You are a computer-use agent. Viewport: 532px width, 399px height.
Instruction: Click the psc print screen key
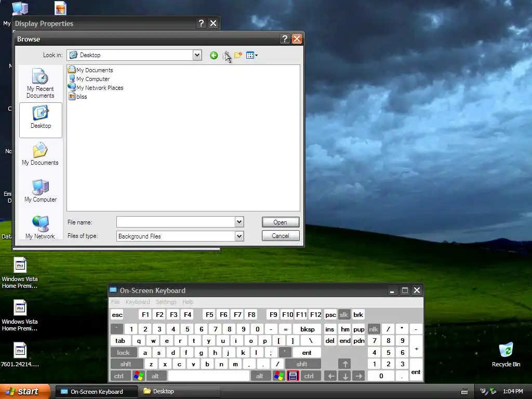330,314
